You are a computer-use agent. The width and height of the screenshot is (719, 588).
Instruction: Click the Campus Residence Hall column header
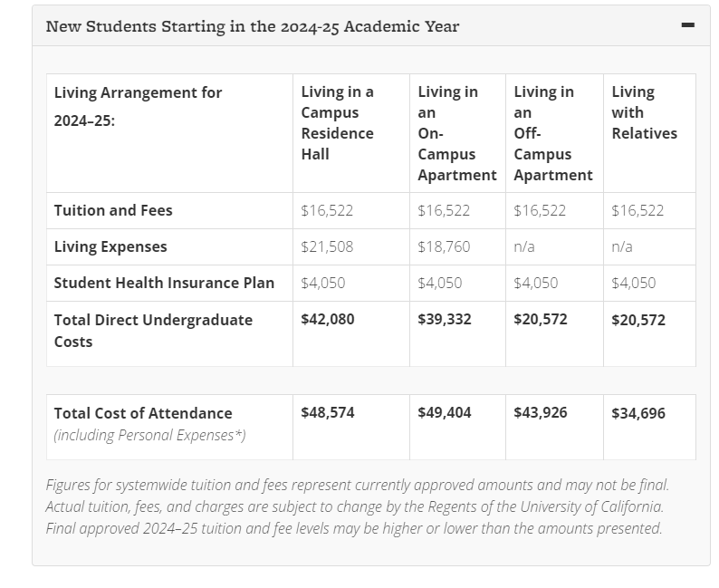point(338,122)
